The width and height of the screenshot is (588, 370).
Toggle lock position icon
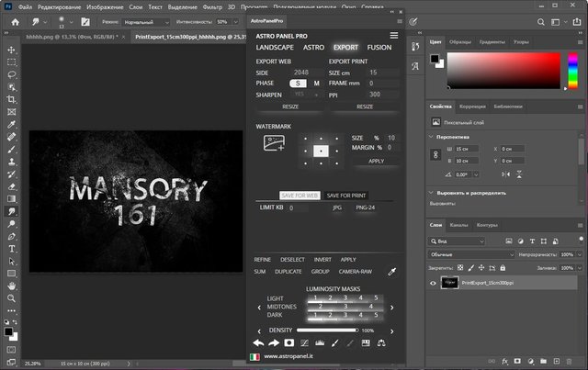point(481,268)
